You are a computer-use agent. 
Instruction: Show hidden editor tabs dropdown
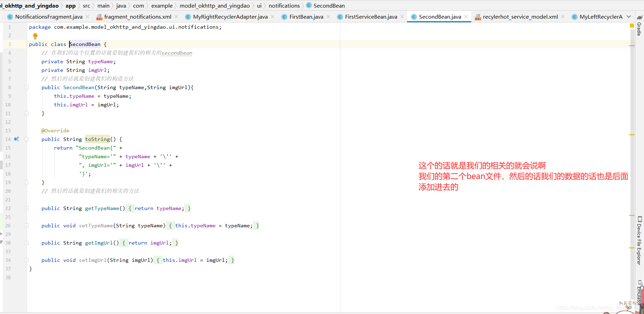tap(629, 17)
